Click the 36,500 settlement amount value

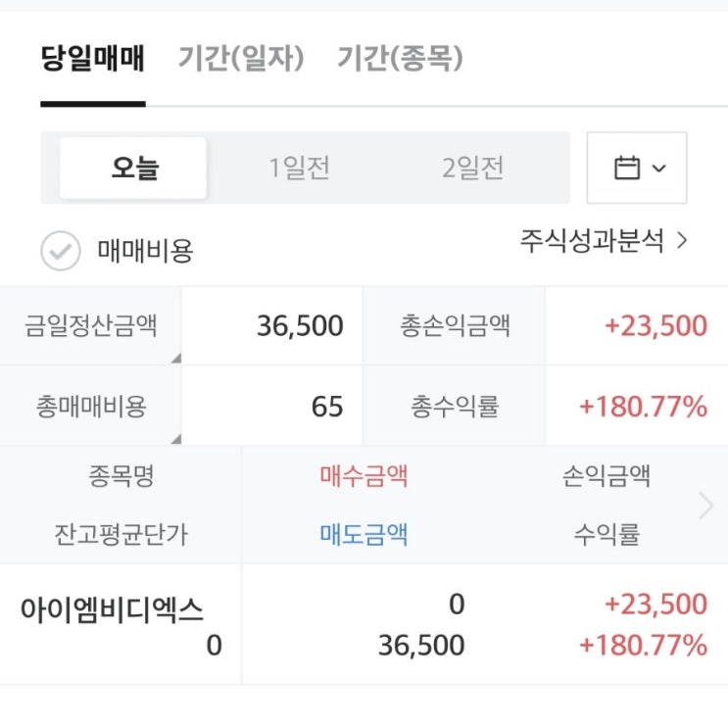(x=300, y=325)
